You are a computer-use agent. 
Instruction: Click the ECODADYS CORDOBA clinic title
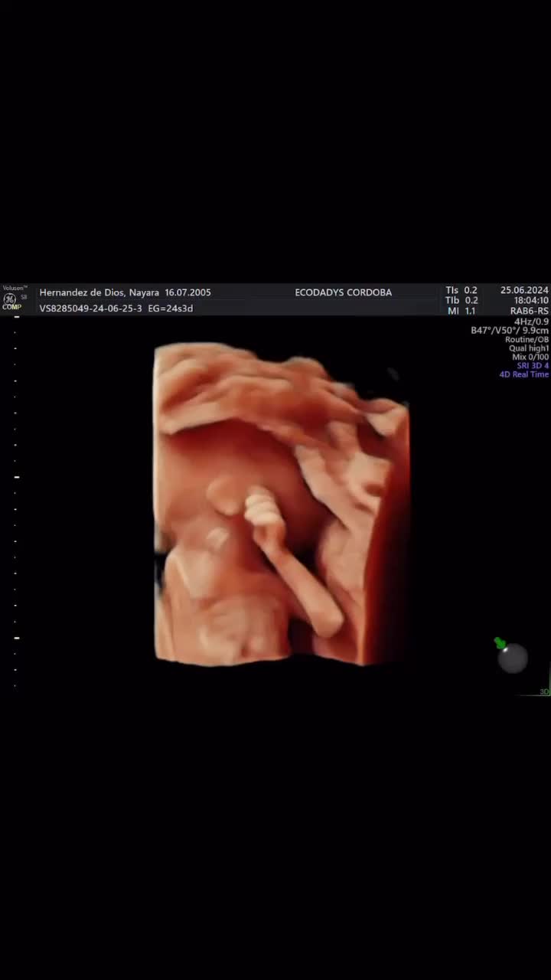click(343, 292)
